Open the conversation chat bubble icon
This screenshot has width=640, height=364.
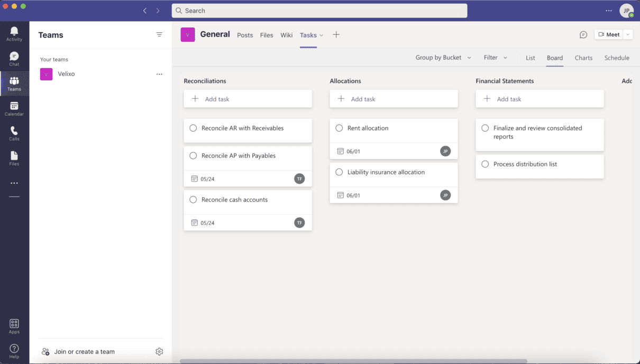tap(583, 35)
